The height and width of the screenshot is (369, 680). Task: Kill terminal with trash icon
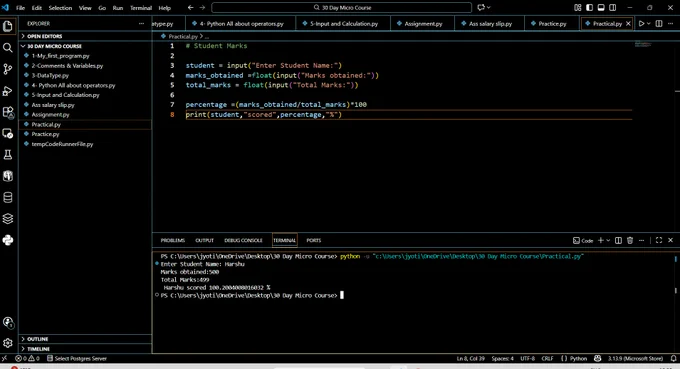(x=630, y=240)
